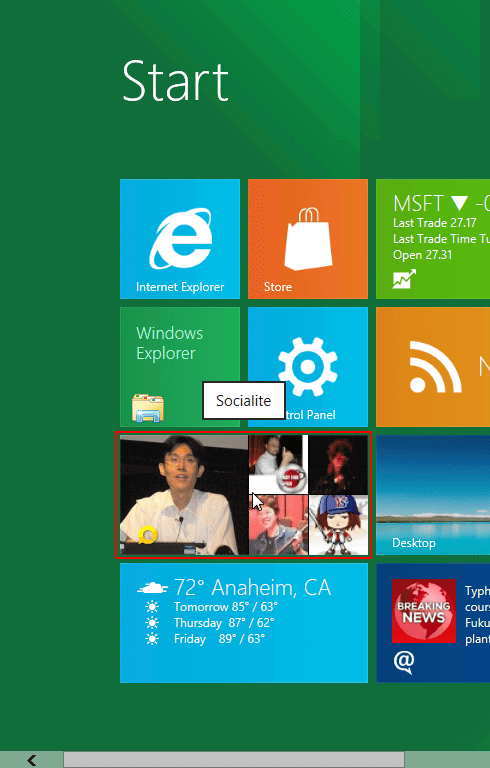
Task: Open the Internet Explorer tile
Action: [x=180, y=239]
